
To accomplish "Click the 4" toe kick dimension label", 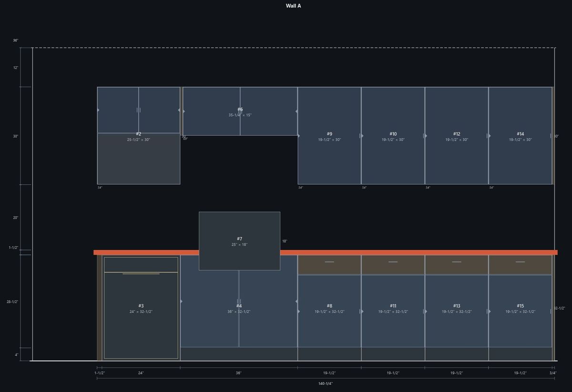I will coord(17,355).
